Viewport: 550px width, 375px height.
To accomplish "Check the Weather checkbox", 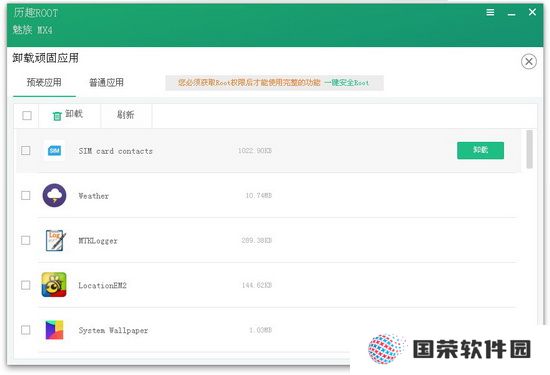I will 26,195.
